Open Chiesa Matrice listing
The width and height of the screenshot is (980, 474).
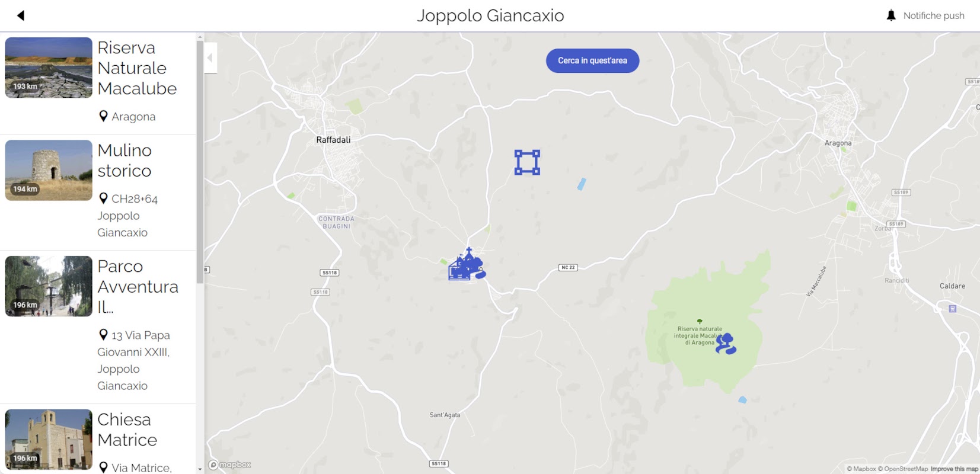coord(98,440)
